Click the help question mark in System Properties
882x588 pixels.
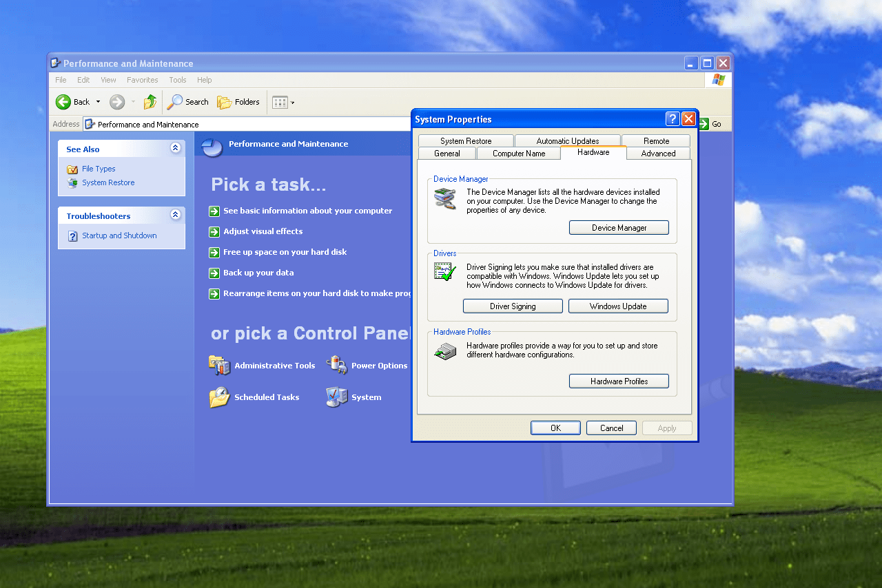click(x=673, y=119)
